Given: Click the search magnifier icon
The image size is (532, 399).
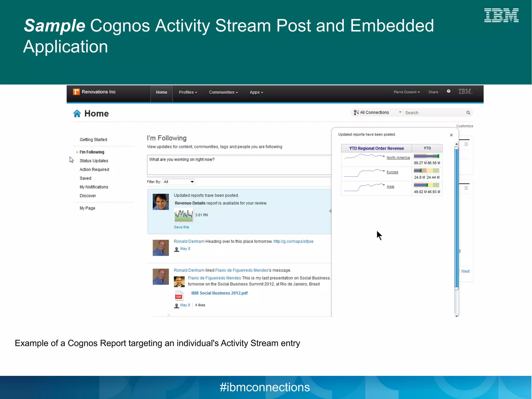Looking at the screenshot, I should 468,113.
